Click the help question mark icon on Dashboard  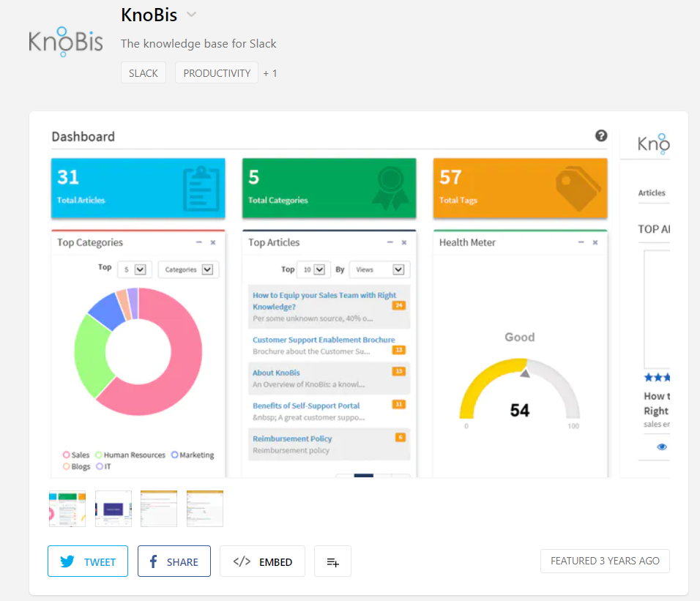pyautogui.click(x=601, y=135)
